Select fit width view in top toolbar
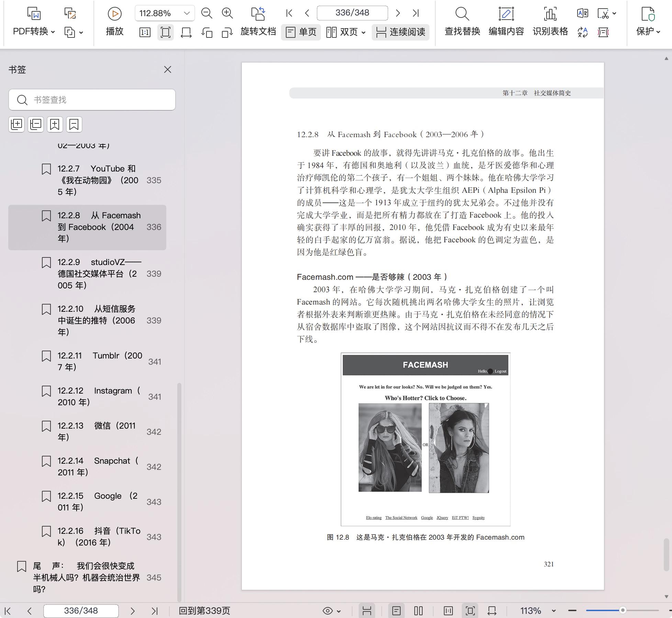Viewport: 672px width, 618px height. pos(186,32)
